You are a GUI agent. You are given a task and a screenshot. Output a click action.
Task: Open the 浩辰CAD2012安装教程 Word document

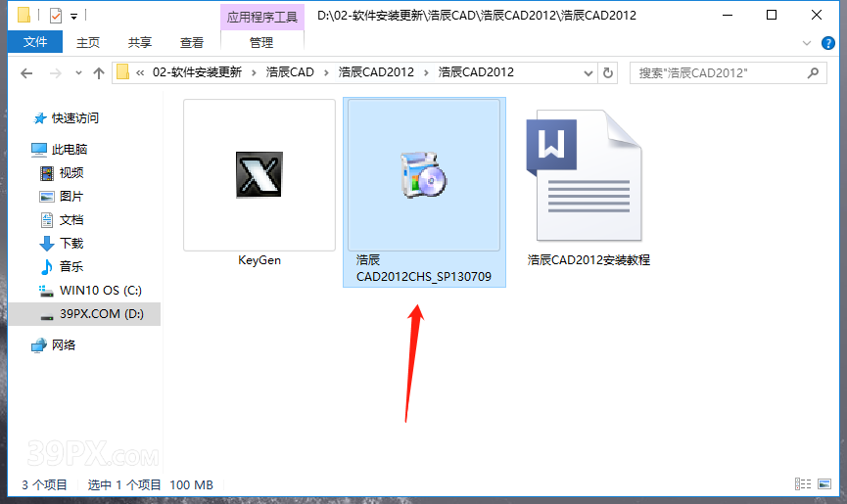tap(585, 175)
